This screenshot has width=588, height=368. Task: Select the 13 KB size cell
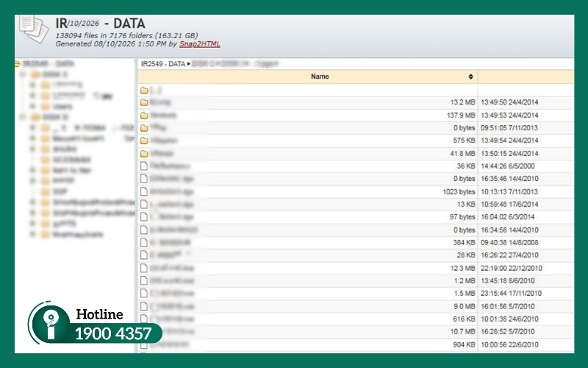(466, 205)
